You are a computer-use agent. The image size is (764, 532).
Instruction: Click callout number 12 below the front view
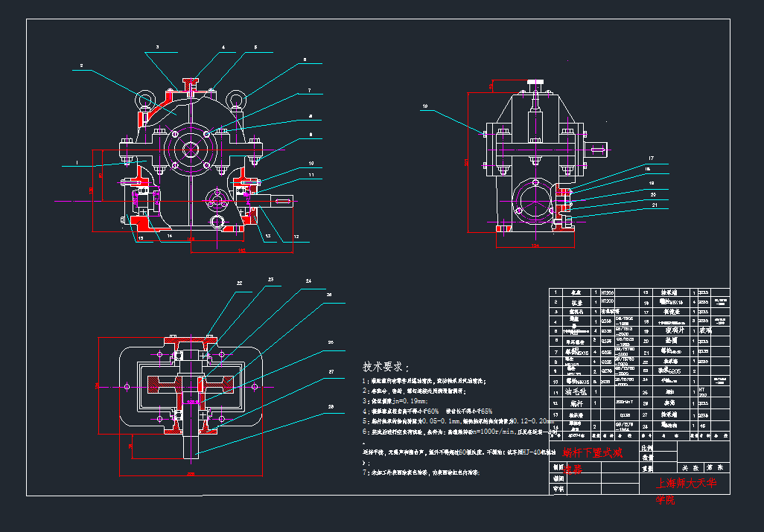click(x=296, y=237)
